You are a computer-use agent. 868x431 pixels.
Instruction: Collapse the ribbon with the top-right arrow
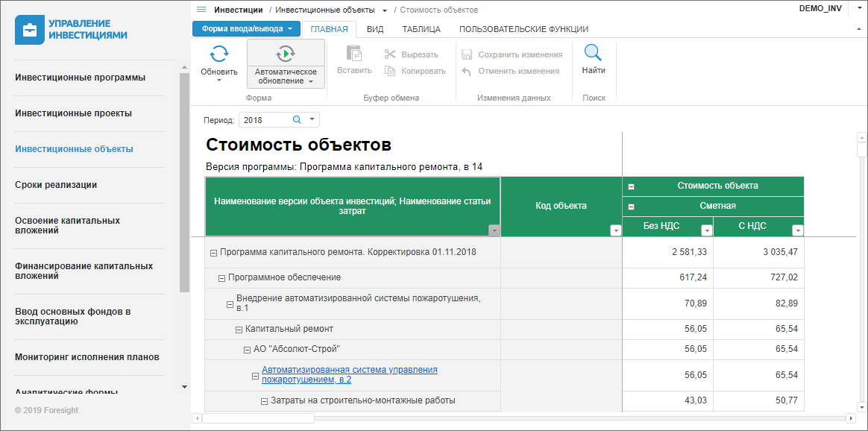(858, 29)
